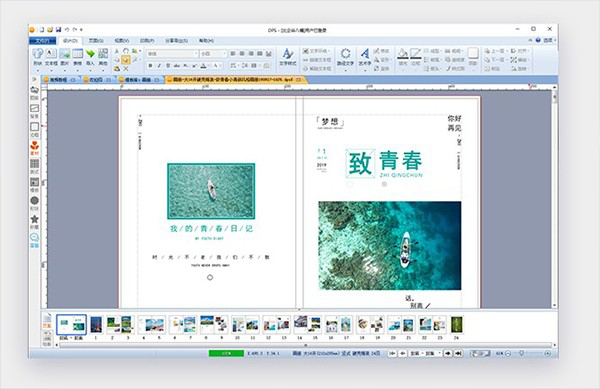
Task: Toggle align right paragraph button
Action: 251,54
